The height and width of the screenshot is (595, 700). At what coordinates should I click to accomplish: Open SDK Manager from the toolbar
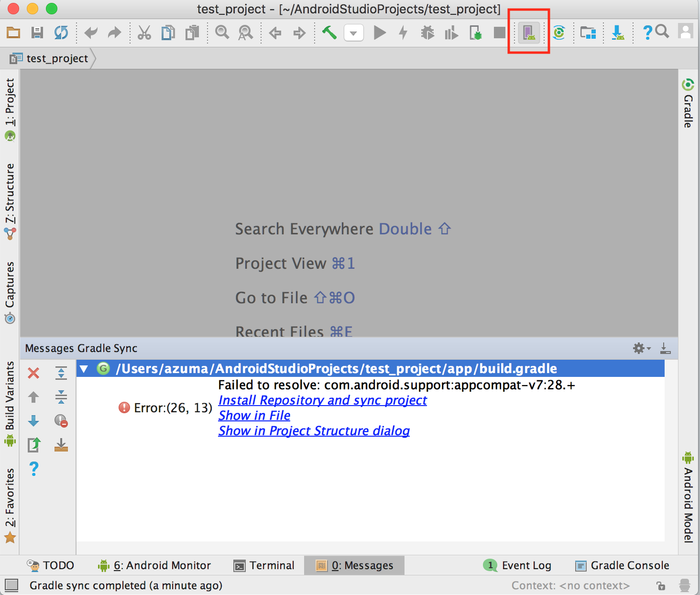click(618, 33)
